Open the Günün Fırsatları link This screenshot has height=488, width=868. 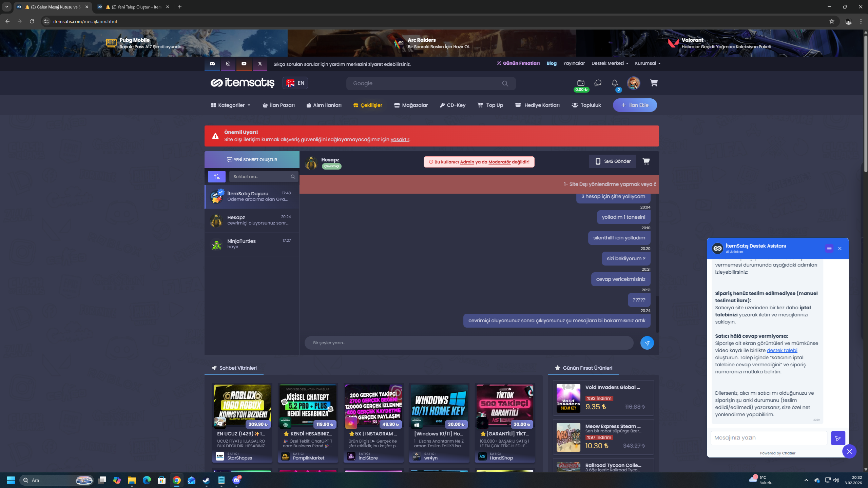518,63
